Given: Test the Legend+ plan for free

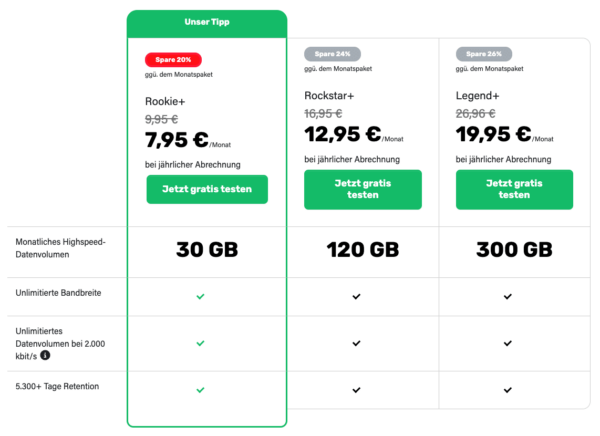Looking at the screenshot, I should tap(514, 189).
